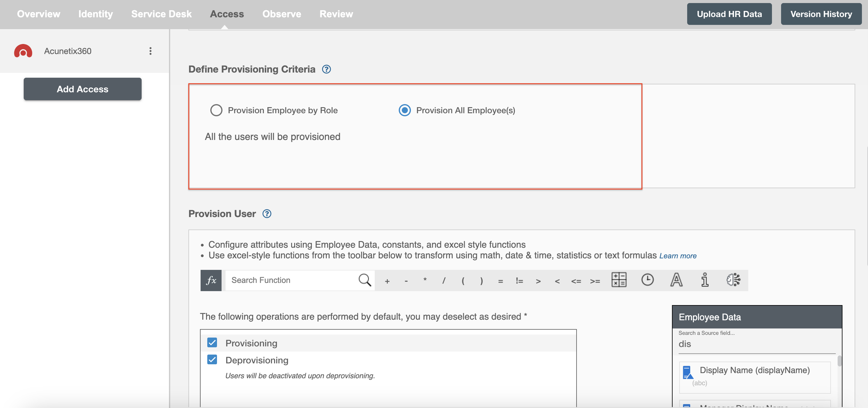868x408 pixels.
Task: Select Provision Employee by Role radio button
Action: click(x=216, y=110)
